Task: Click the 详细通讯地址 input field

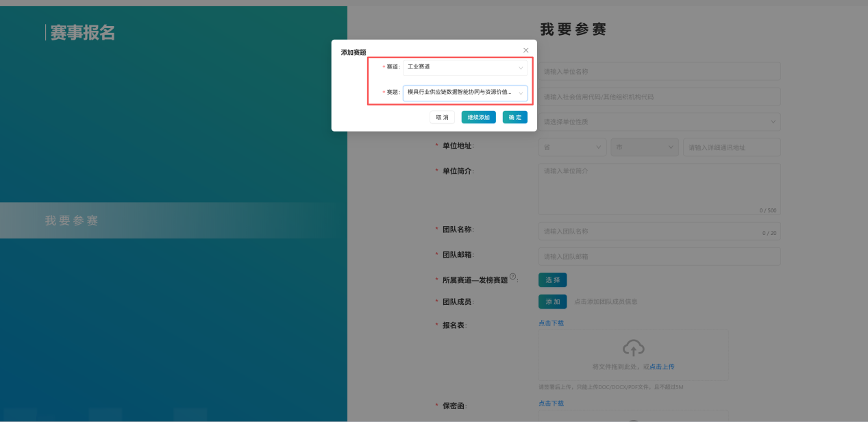Action: point(732,147)
